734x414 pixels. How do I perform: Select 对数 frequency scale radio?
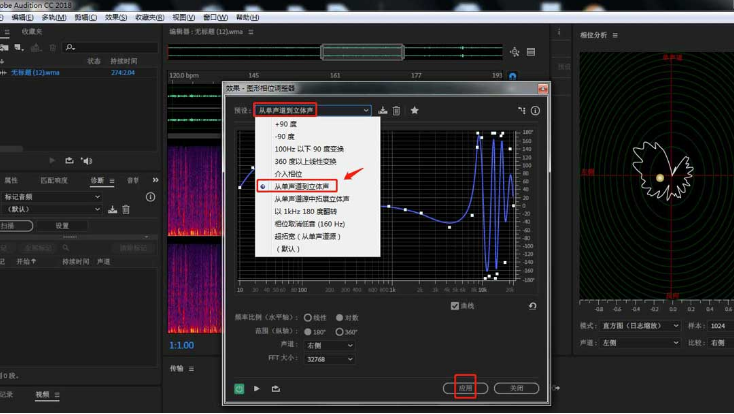point(339,318)
